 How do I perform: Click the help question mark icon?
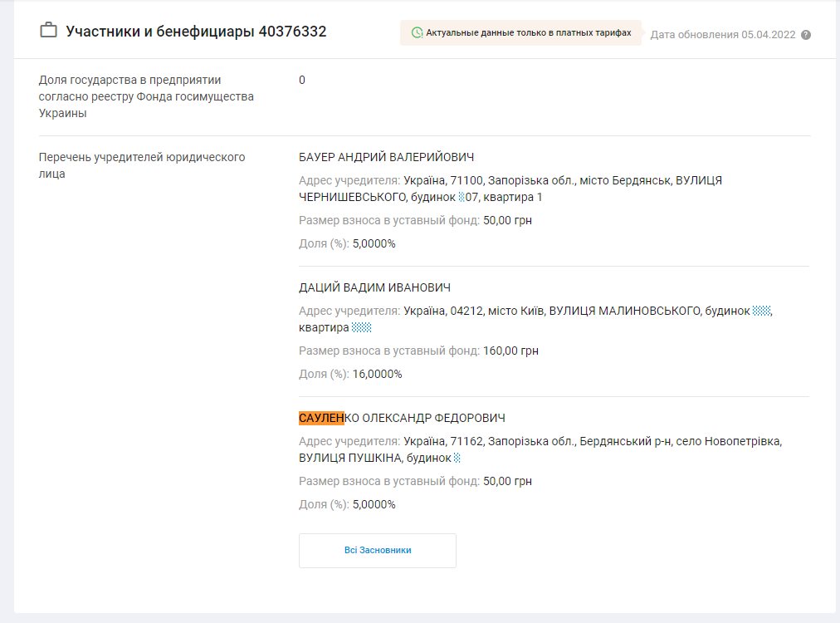806,35
